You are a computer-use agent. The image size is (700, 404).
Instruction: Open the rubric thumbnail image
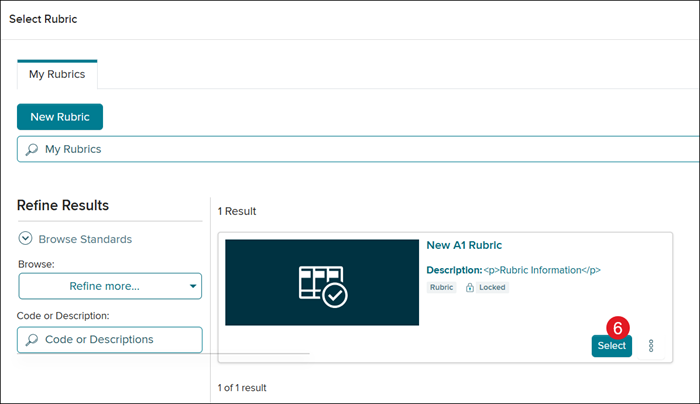[x=322, y=282]
